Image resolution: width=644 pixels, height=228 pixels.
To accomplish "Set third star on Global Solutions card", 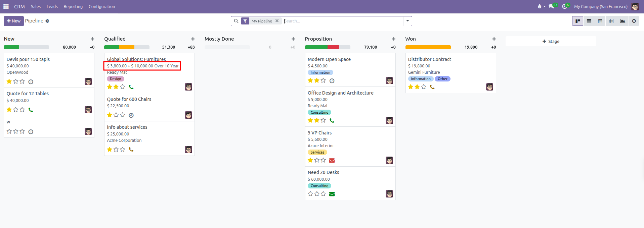I will [123, 87].
